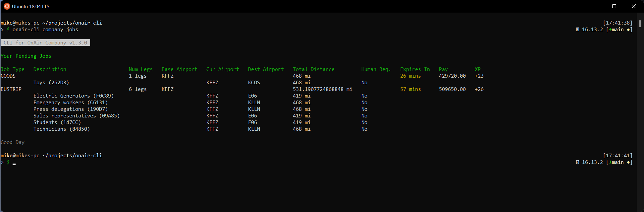
Task: Close the Ubuntu 18.04 LTS window
Action: pos(634,6)
